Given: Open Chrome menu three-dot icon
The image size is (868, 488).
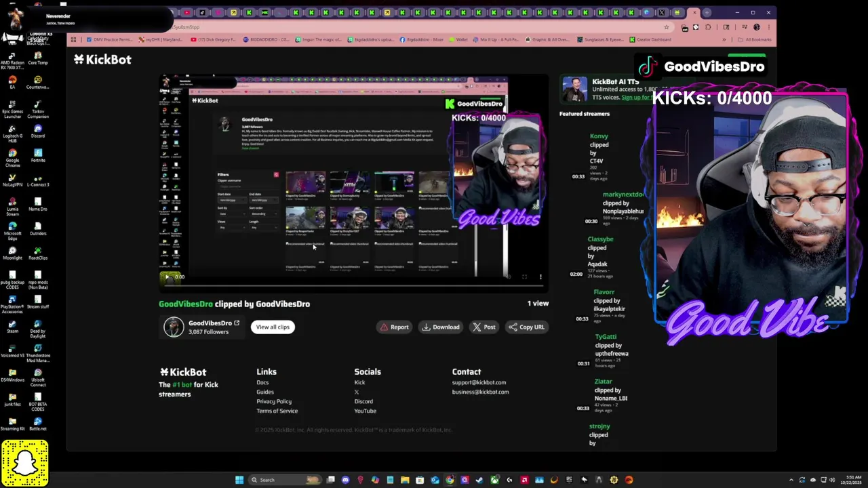Looking at the screenshot, I should [769, 27].
